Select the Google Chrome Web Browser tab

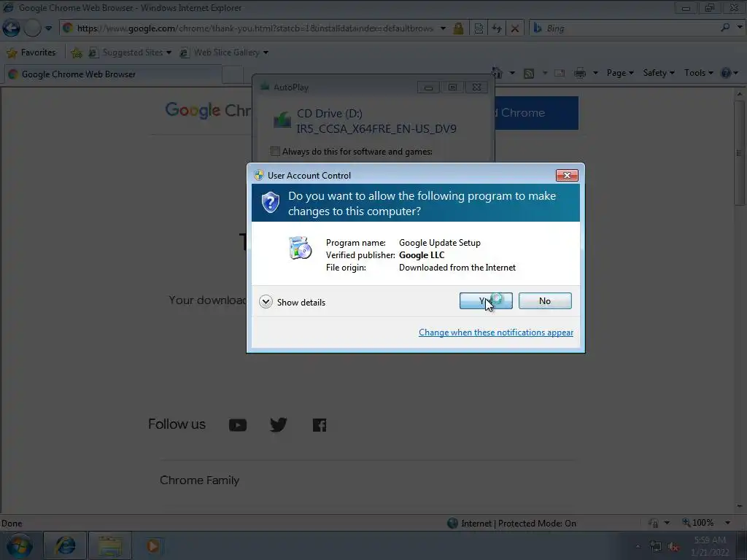(x=113, y=74)
